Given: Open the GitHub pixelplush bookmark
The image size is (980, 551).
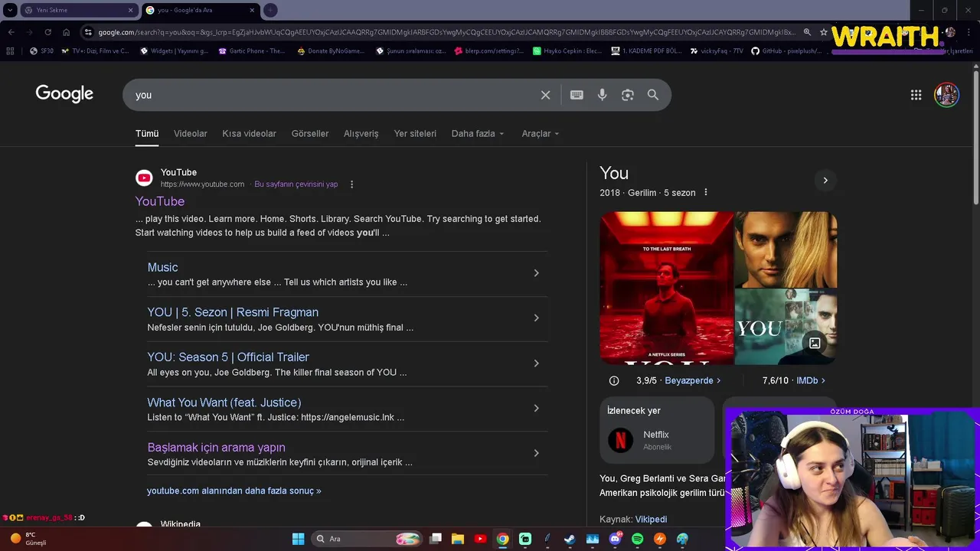Looking at the screenshot, I should click(786, 51).
